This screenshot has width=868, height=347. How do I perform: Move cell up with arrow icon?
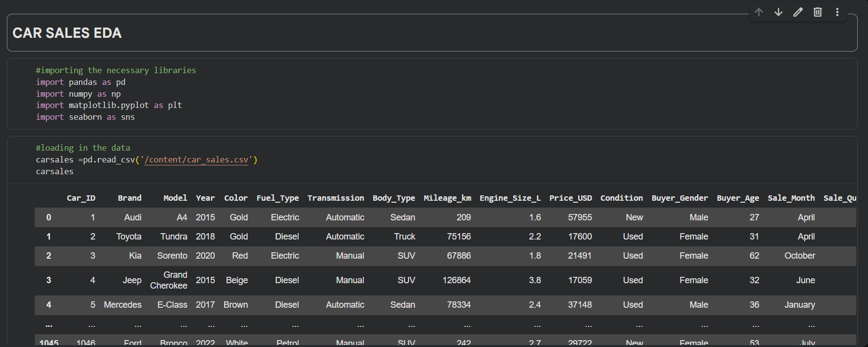click(759, 12)
